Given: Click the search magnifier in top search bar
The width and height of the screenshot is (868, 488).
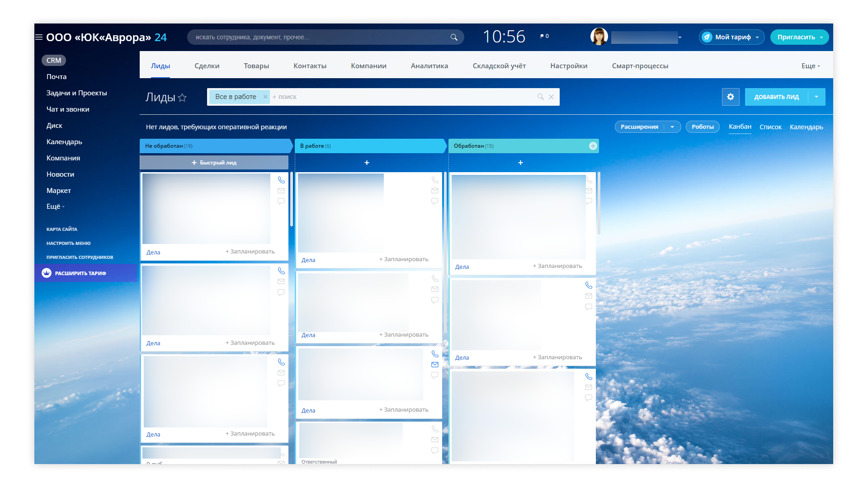Looking at the screenshot, I should tap(453, 37).
